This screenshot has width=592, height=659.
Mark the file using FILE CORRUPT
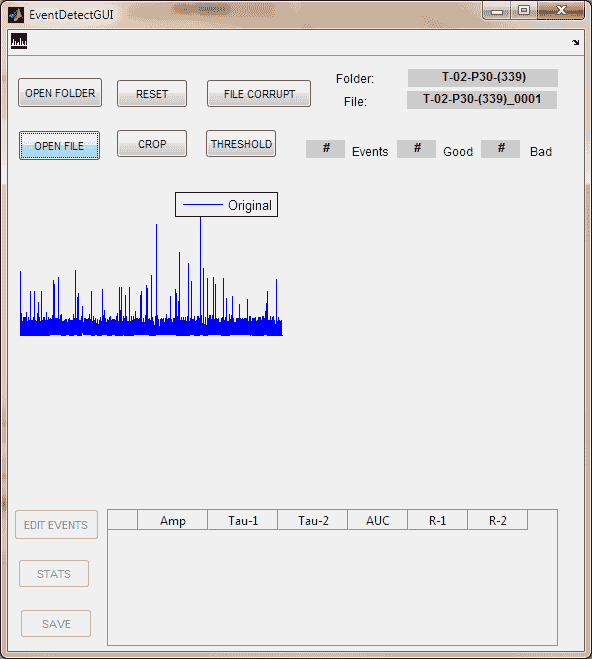[259, 94]
